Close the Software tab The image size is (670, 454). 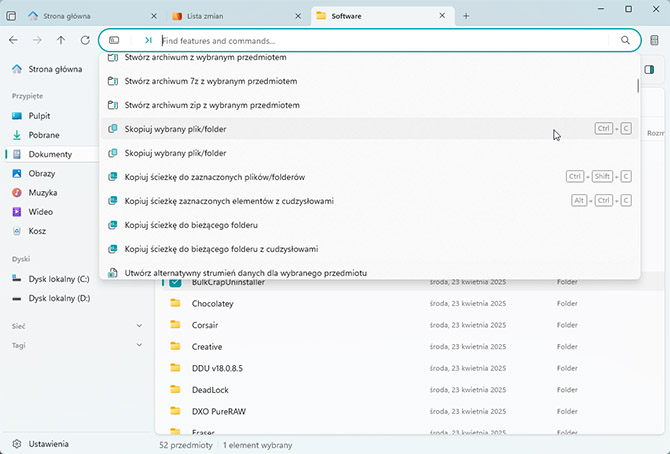[x=442, y=15]
